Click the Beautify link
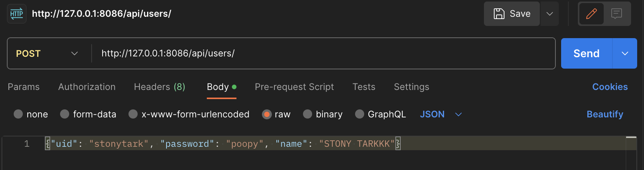Screen dimensions: 644x170 coord(605,114)
